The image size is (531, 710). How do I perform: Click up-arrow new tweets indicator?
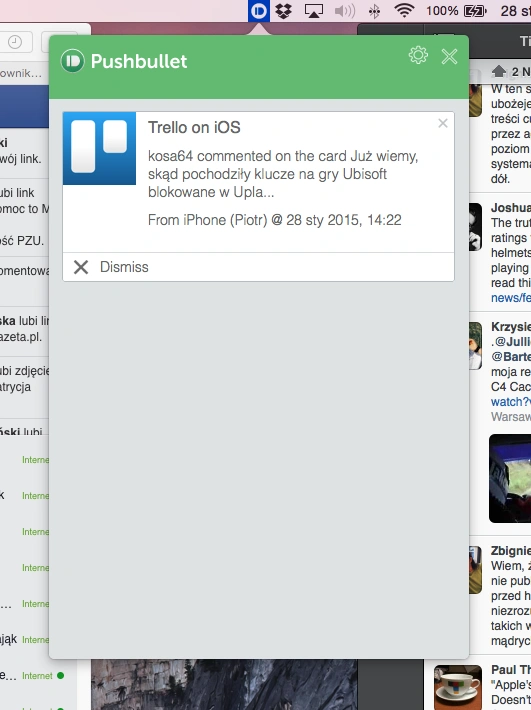(498, 72)
